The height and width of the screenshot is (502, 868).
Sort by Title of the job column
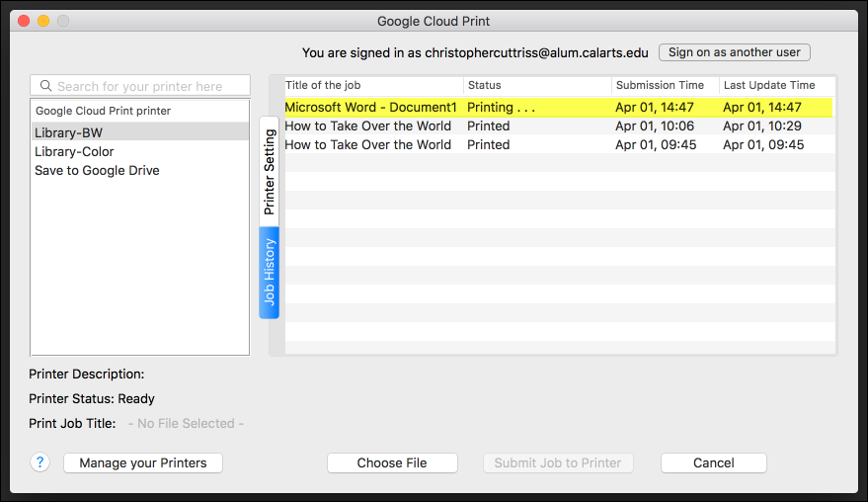[x=373, y=85]
